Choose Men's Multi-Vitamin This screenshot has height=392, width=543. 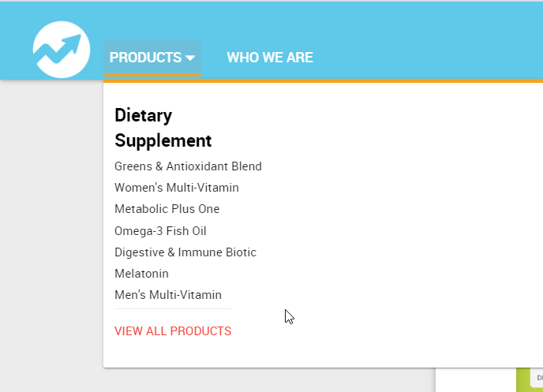[x=168, y=295]
